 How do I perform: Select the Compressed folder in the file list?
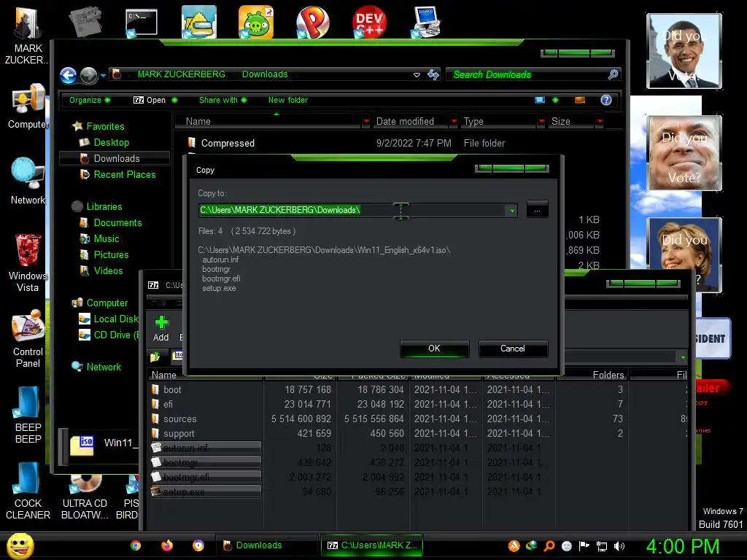click(228, 144)
